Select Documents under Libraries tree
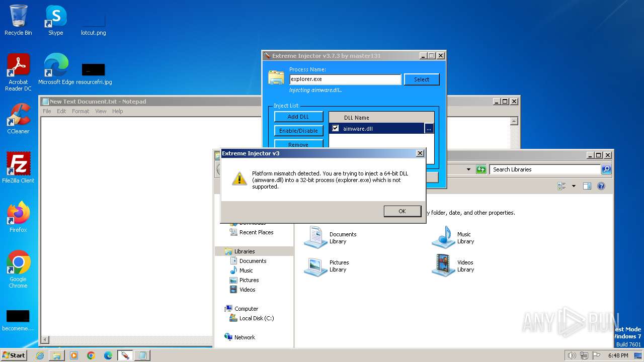Screen dimensions: 644x362 [253, 261]
